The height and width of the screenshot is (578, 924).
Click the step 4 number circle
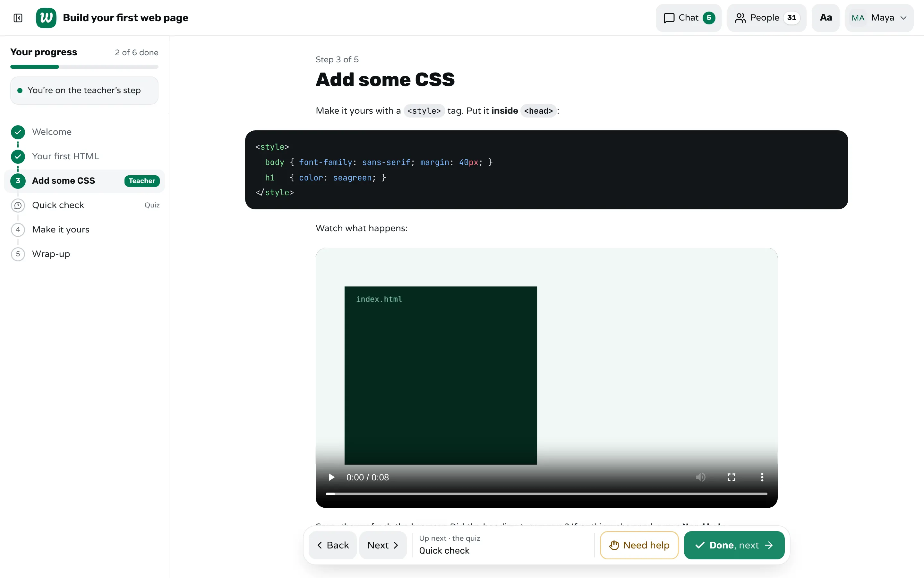point(18,230)
